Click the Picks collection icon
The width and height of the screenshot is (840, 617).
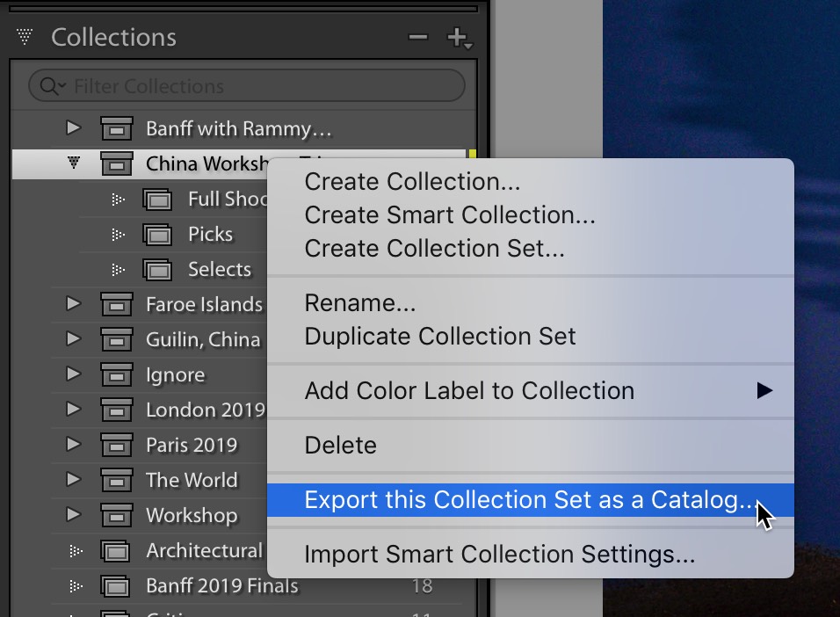tap(157, 235)
